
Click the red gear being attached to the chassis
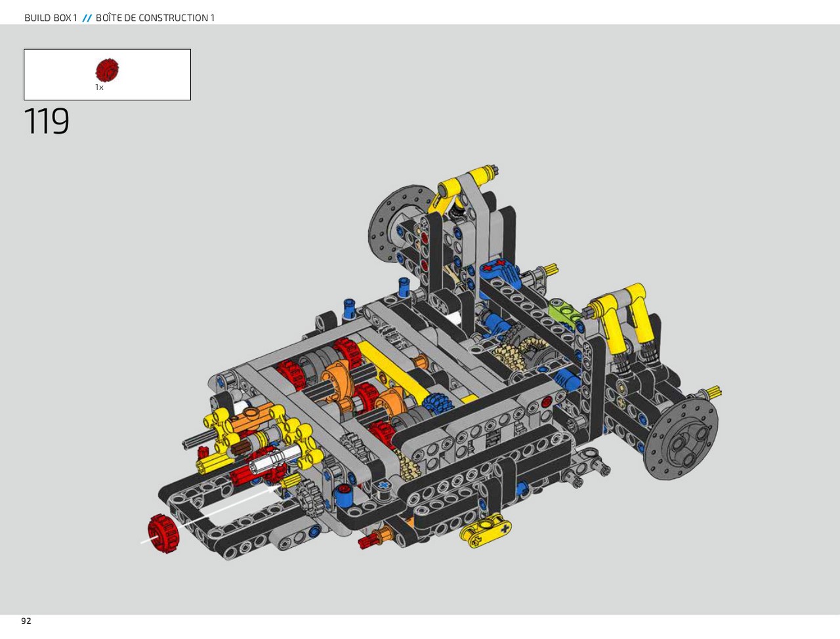[x=163, y=533]
